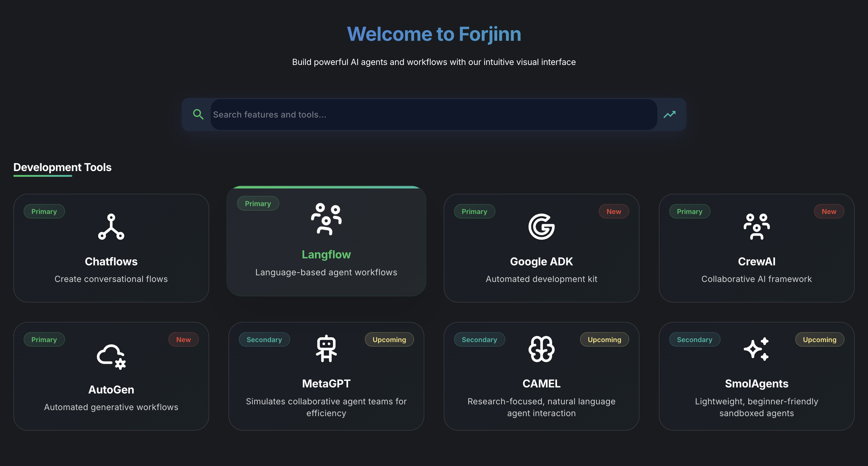The width and height of the screenshot is (868, 466).
Task: Toggle the Upcoming badge on MetaGPT
Action: point(389,339)
